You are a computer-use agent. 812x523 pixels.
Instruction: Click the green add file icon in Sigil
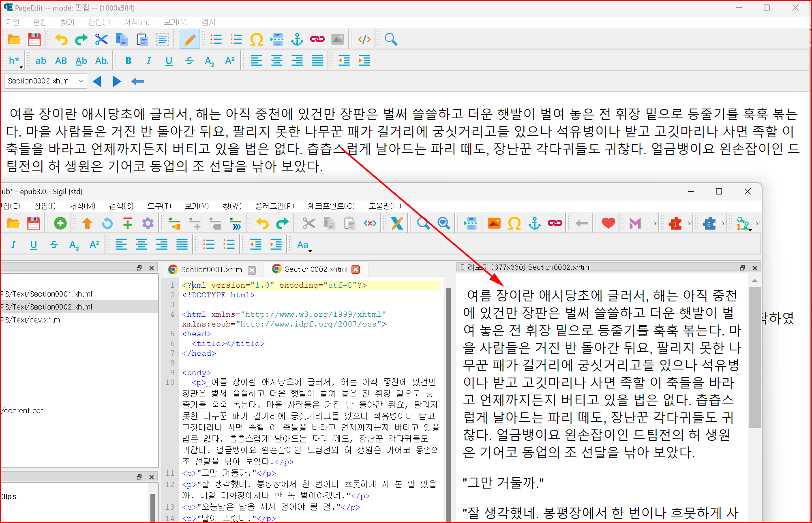(x=60, y=223)
